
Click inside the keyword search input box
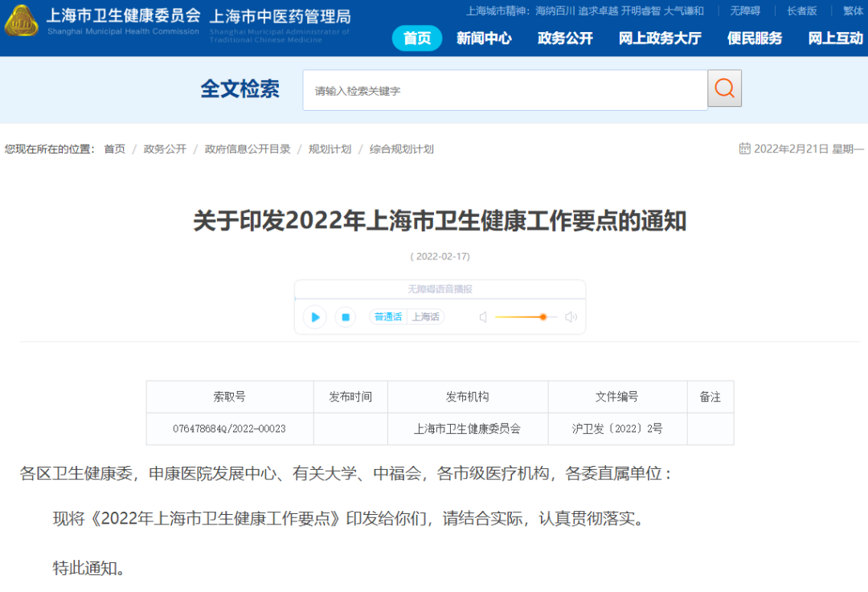coord(498,88)
